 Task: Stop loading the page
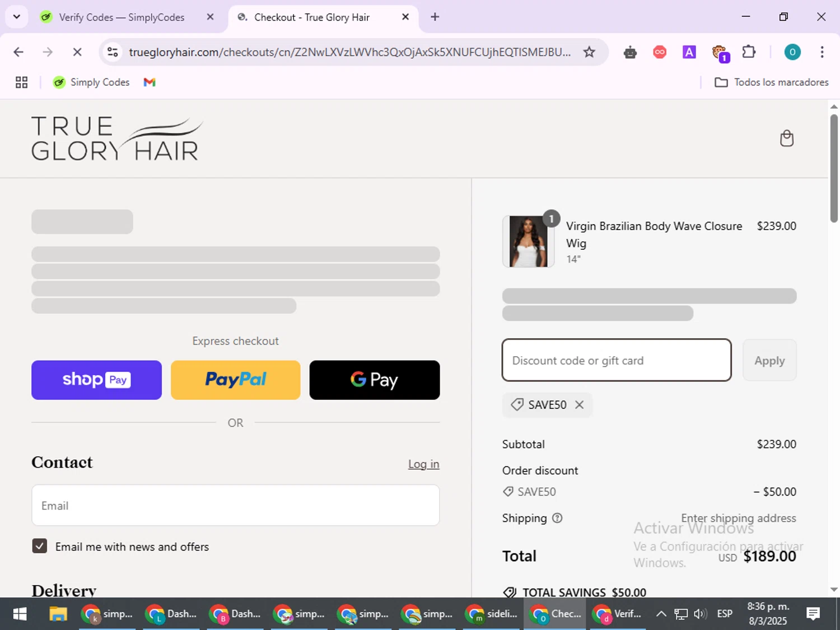click(x=77, y=52)
